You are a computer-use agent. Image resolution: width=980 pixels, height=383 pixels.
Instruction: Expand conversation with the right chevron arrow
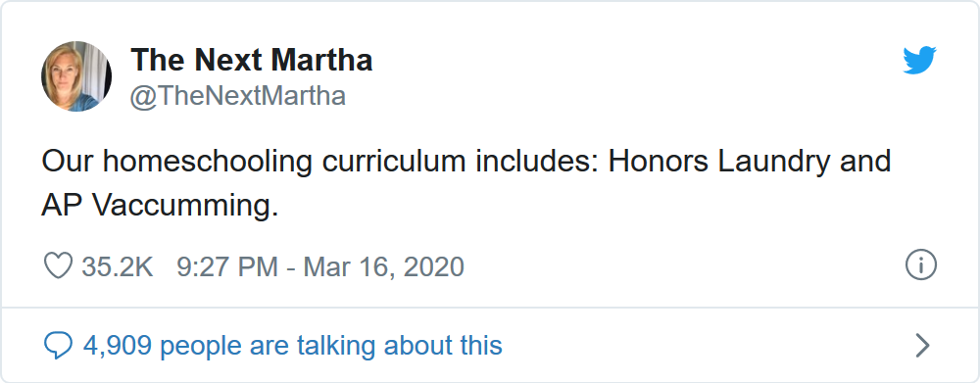922,346
